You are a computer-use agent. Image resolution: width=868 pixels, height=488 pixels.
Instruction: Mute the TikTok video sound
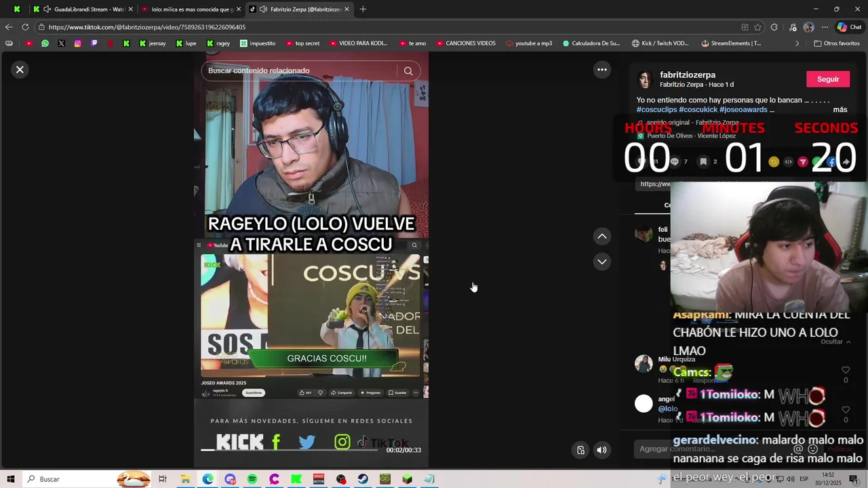(601, 450)
